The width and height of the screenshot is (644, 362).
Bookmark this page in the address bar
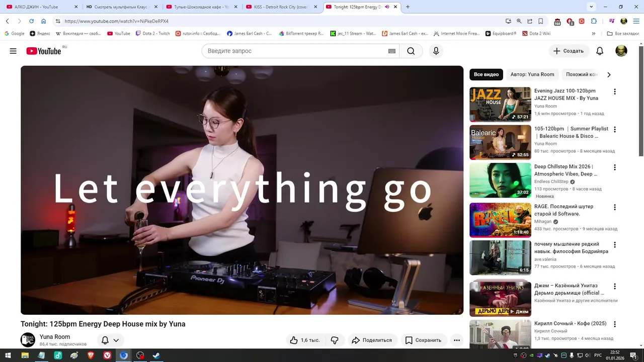(540, 21)
